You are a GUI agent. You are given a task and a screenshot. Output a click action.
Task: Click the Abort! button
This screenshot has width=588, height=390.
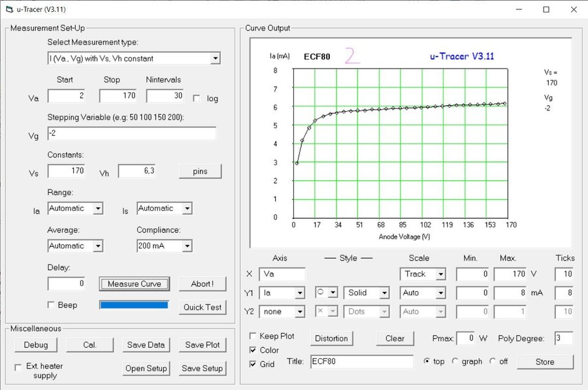202,284
